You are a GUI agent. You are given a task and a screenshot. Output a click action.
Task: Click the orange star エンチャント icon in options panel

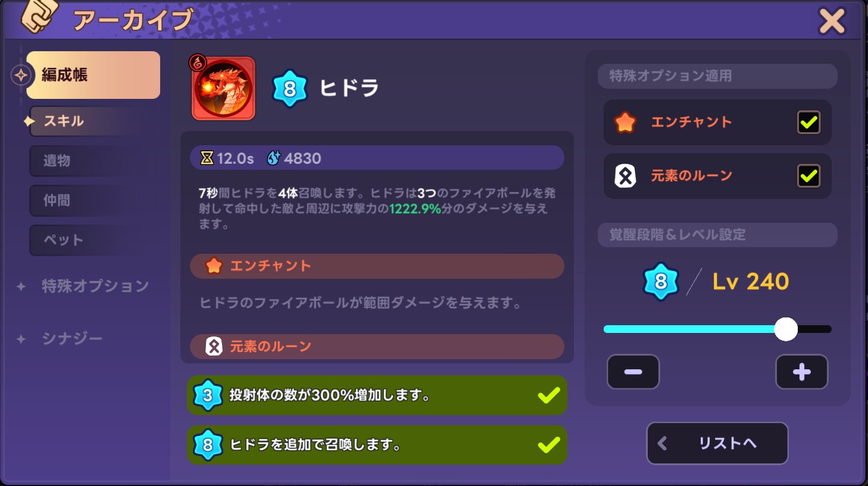coord(625,122)
